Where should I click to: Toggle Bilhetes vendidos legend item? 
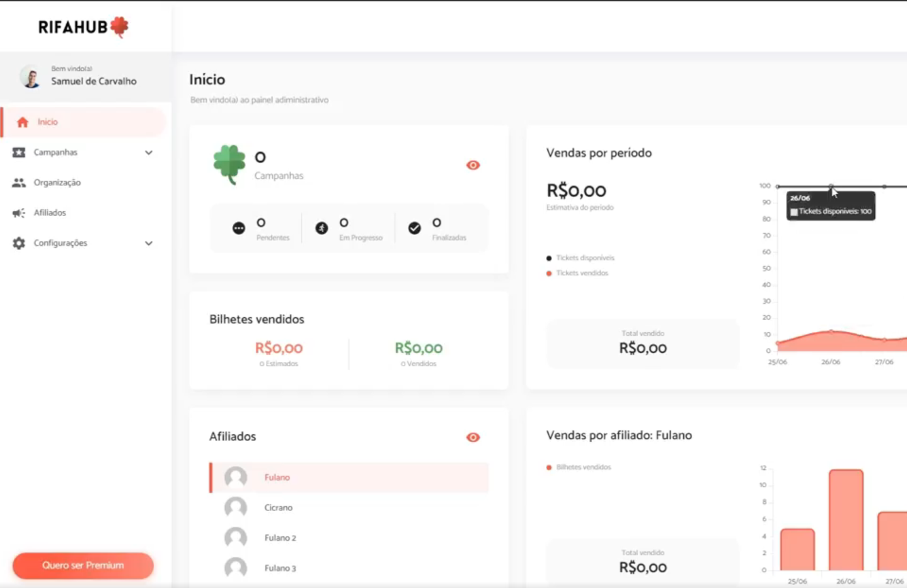(579, 468)
